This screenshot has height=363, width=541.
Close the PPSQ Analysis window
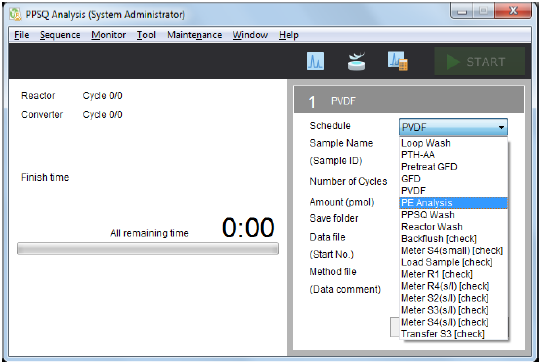(513, 11)
